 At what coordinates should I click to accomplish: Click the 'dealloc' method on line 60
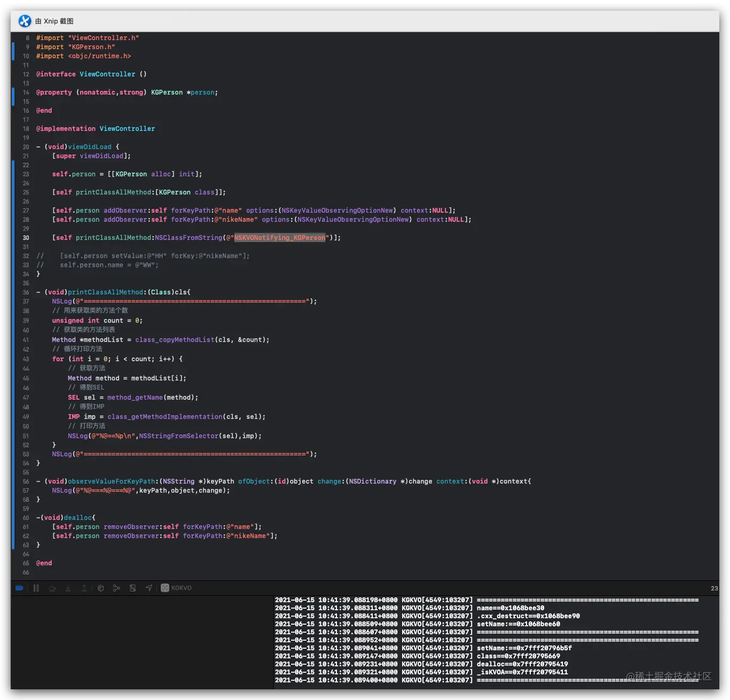(x=77, y=518)
